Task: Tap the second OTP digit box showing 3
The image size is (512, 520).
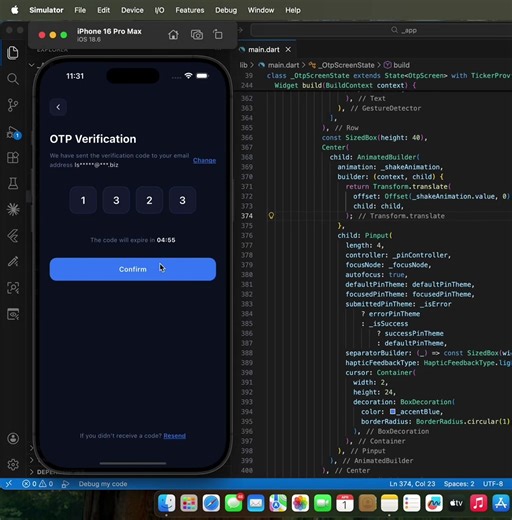Action: coord(116,200)
